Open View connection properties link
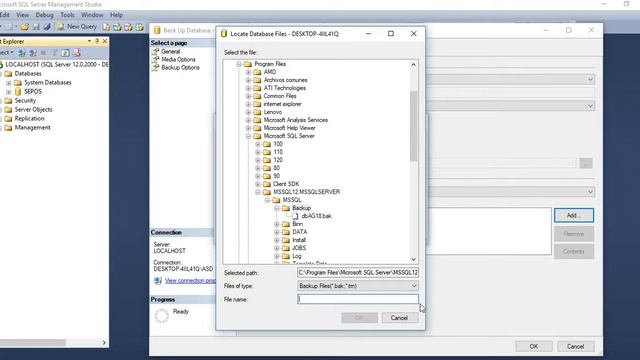 (x=190, y=280)
